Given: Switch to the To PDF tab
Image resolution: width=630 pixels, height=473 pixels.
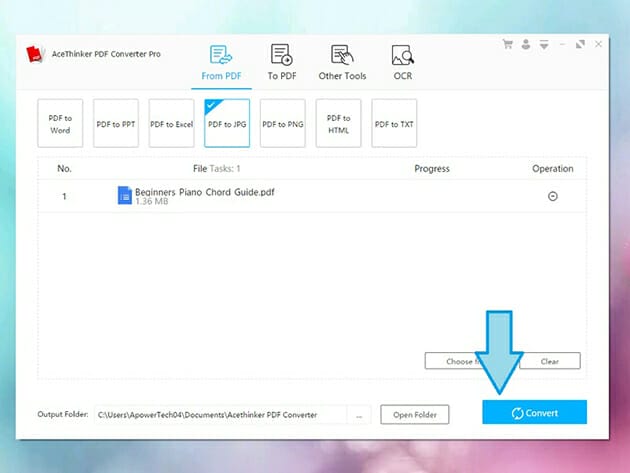Looking at the screenshot, I should tap(281, 62).
